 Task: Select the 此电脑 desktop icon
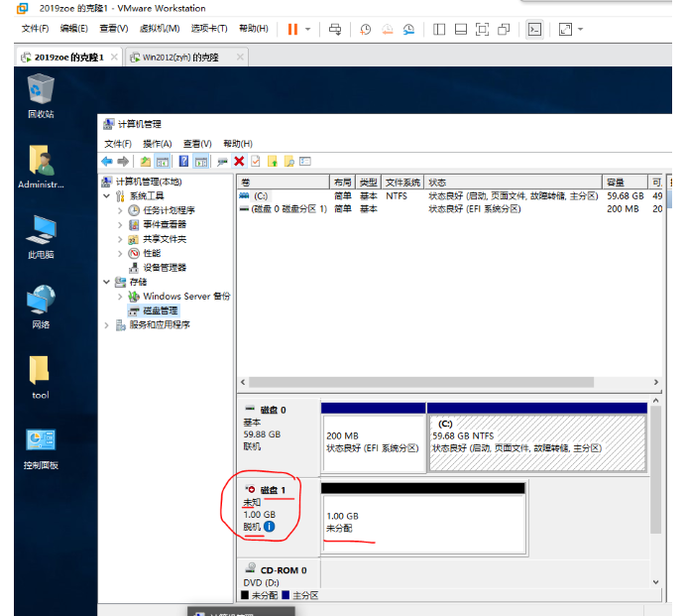coord(41,237)
